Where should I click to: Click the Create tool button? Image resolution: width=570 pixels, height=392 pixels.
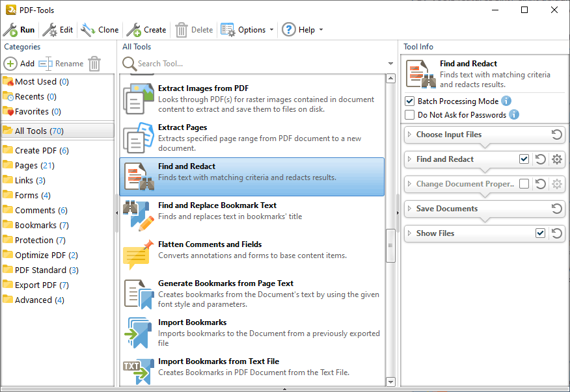146,30
